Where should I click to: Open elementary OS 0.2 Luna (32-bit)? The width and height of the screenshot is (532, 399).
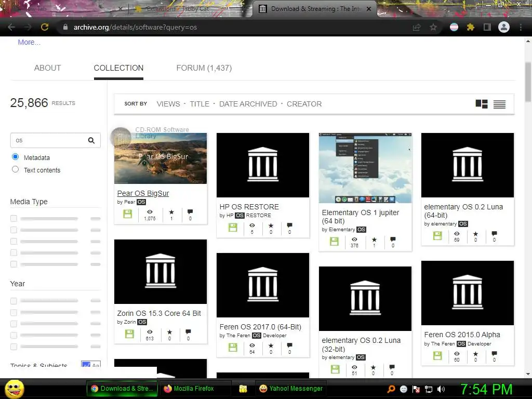pyautogui.click(x=361, y=345)
